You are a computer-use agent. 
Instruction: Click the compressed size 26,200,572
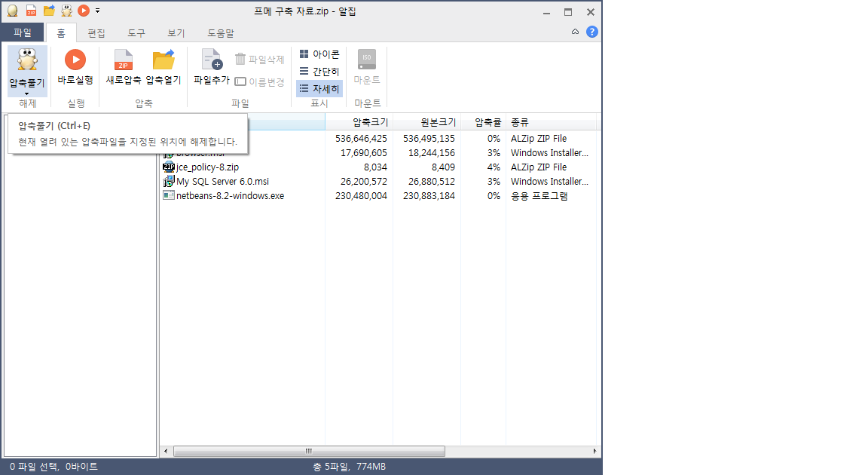364,182
